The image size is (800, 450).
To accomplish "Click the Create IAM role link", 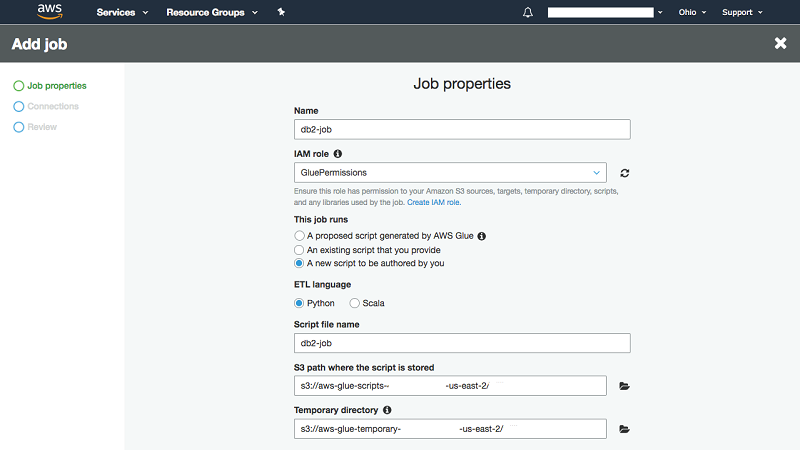I will tap(434, 202).
